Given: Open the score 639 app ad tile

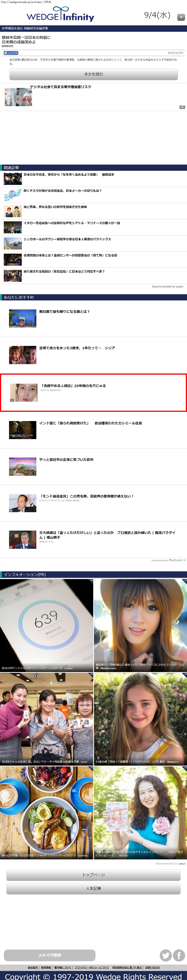Looking at the screenshot, I should (x=47, y=625).
